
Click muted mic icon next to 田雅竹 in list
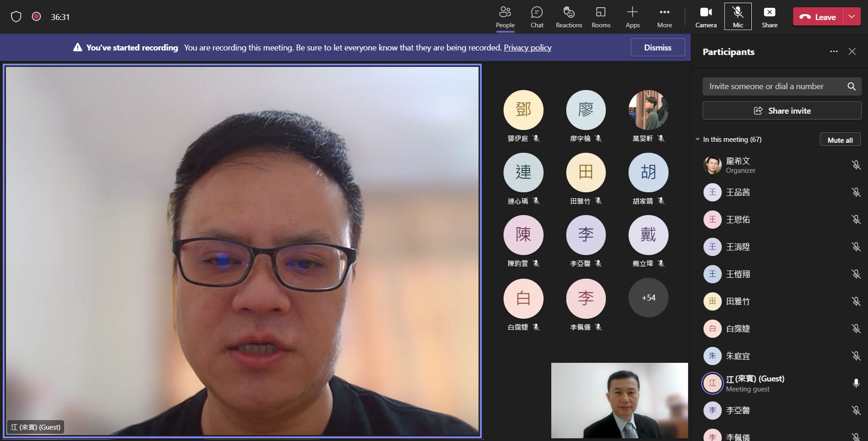point(856,301)
